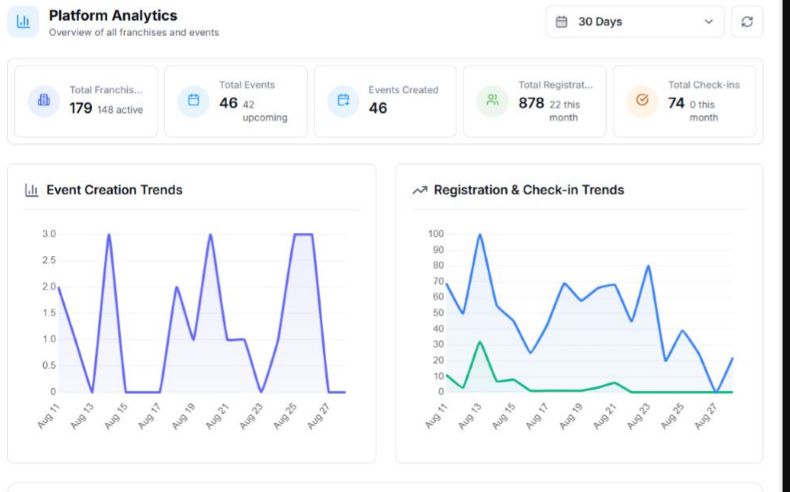Click the '42 upcoming' events label

coord(265,111)
